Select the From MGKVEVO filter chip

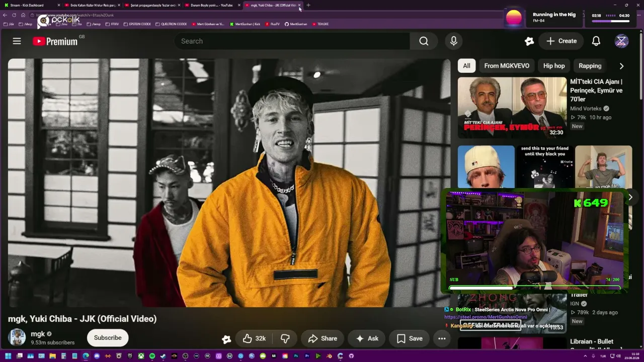tap(507, 66)
